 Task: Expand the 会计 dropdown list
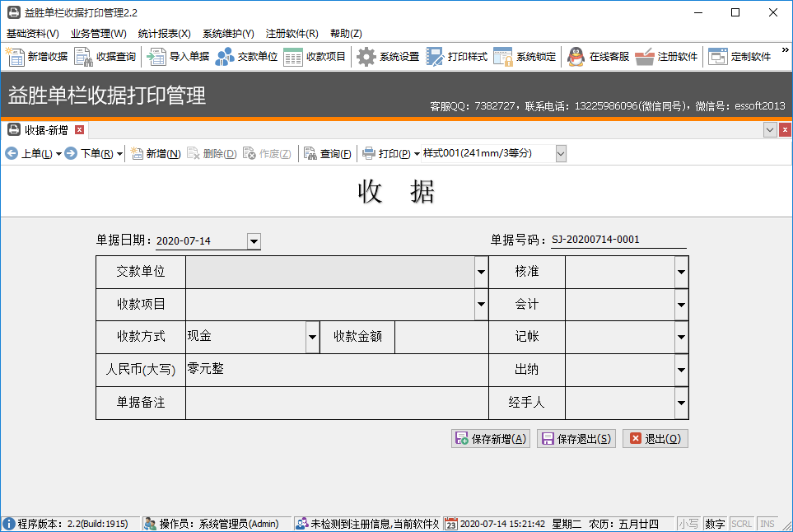[x=681, y=305]
